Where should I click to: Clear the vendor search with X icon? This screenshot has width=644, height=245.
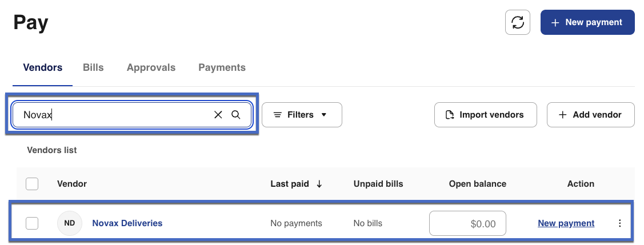(x=218, y=115)
